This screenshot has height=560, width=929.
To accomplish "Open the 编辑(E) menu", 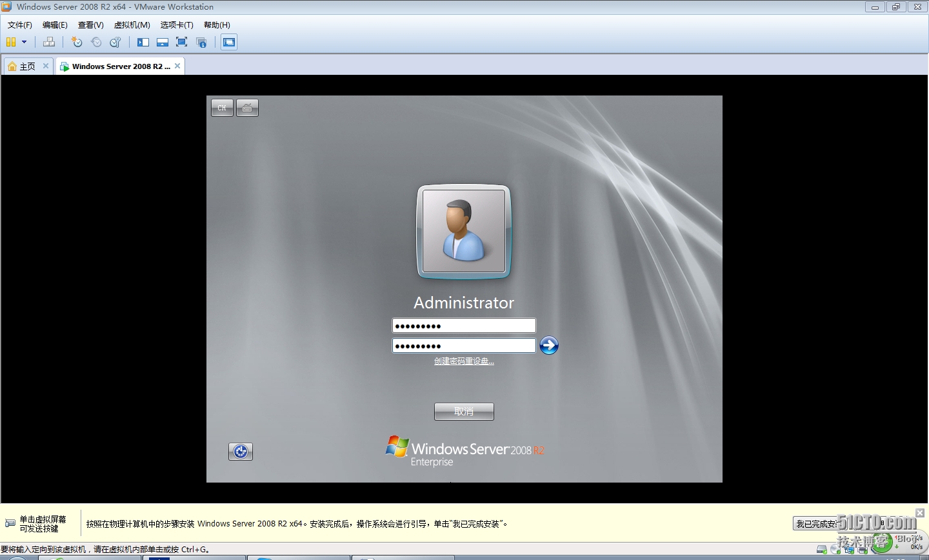I will [x=55, y=25].
